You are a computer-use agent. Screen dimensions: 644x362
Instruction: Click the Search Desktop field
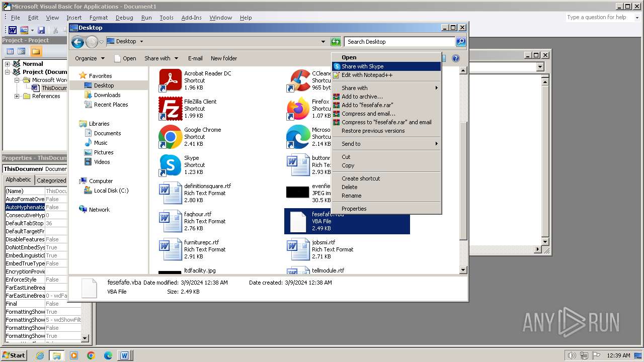(400, 42)
